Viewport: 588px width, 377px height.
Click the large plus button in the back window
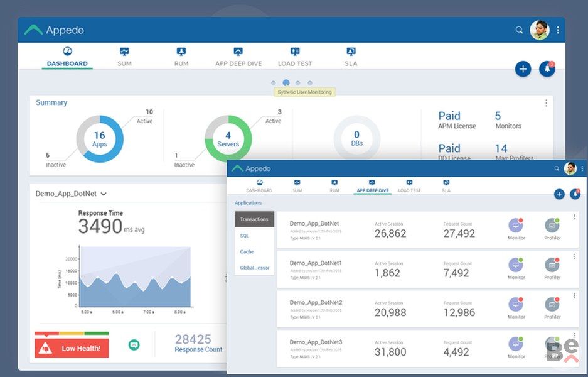523,69
